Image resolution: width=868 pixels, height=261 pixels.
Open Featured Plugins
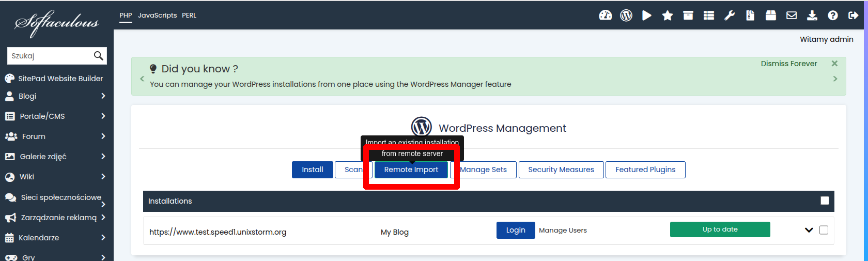[645, 170]
